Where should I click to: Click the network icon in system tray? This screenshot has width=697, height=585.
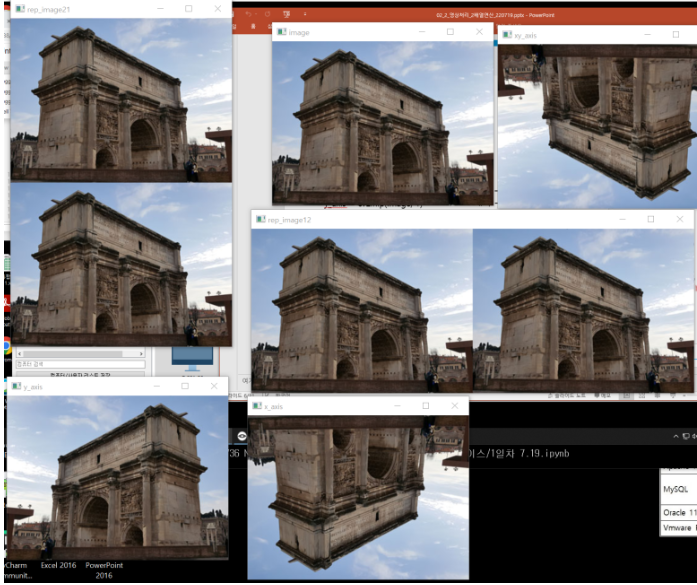click(685, 437)
